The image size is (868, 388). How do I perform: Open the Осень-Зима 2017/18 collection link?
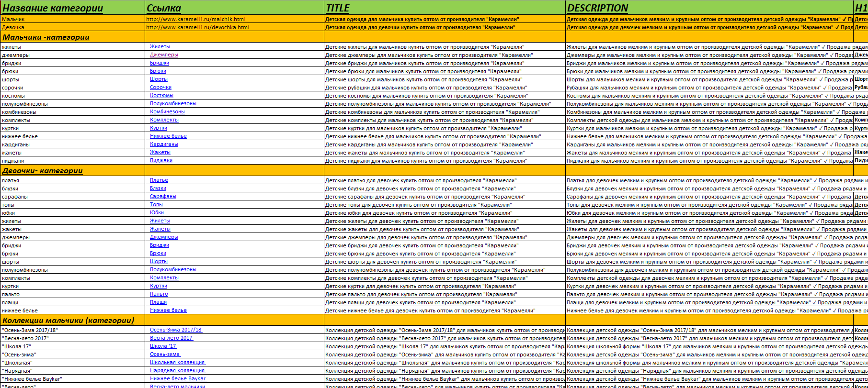pos(176,330)
